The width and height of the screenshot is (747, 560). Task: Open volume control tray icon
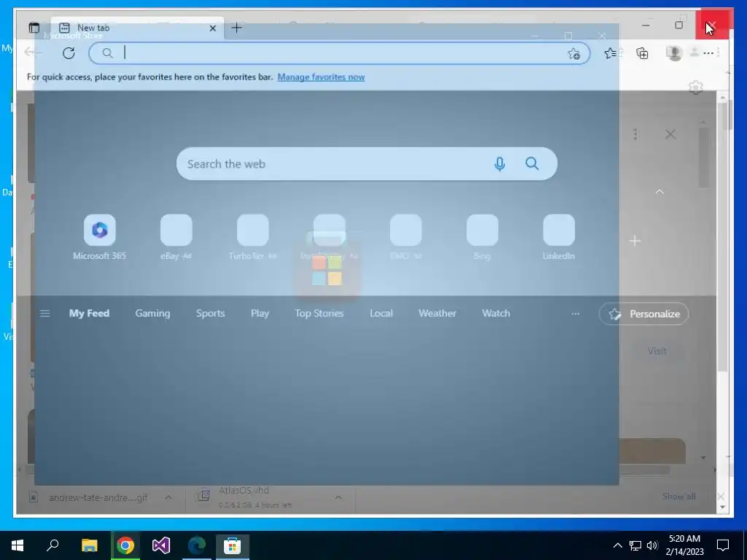(652, 545)
